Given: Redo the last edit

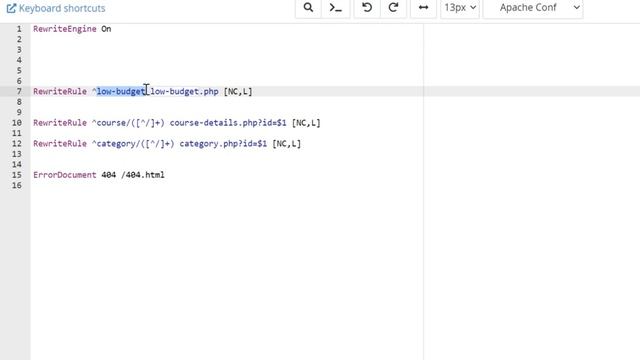Looking at the screenshot, I should coord(393,8).
